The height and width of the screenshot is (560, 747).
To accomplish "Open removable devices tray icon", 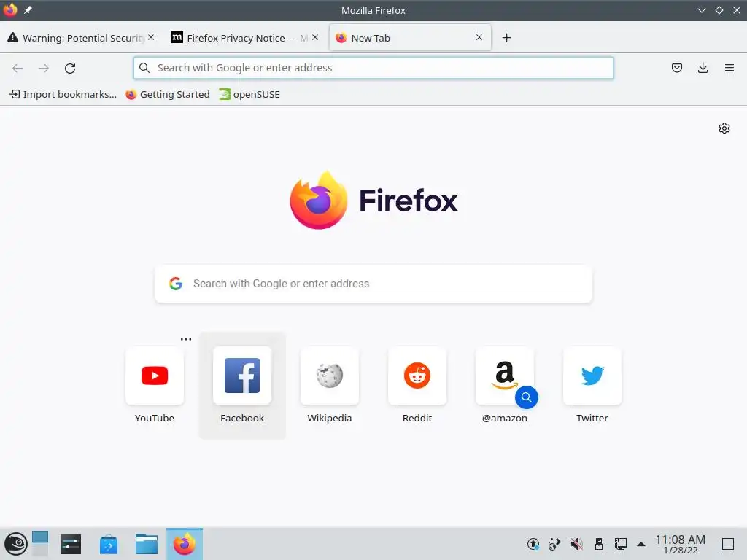I will pyautogui.click(x=599, y=544).
